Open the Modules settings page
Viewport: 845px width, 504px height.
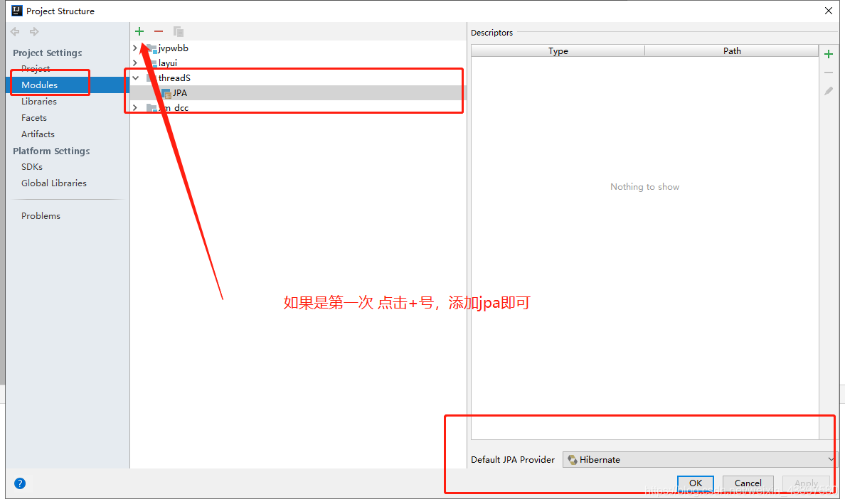pyautogui.click(x=39, y=85)
